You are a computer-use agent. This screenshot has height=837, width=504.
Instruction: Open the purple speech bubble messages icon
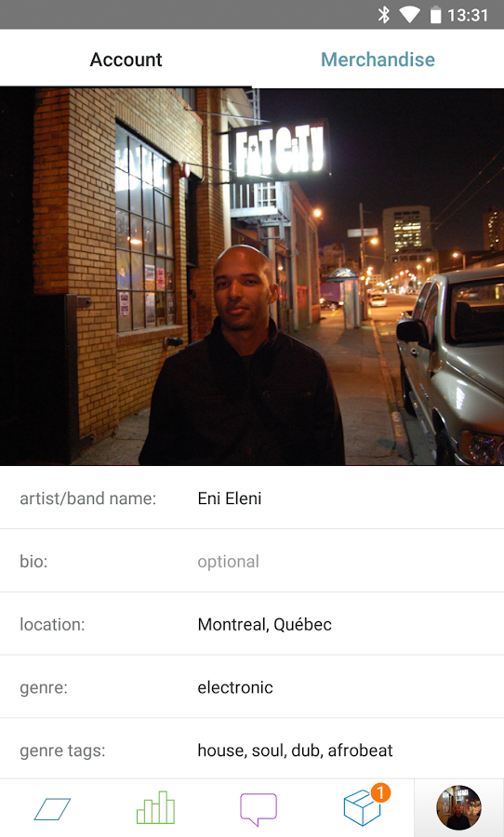[259, 809]
